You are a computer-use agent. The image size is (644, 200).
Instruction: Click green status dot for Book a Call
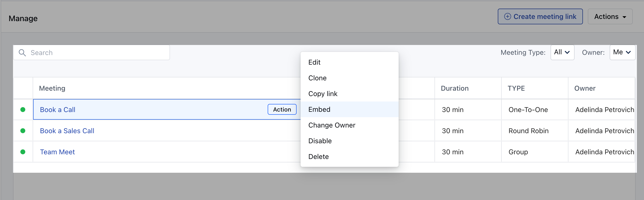(x=23, y=110)
